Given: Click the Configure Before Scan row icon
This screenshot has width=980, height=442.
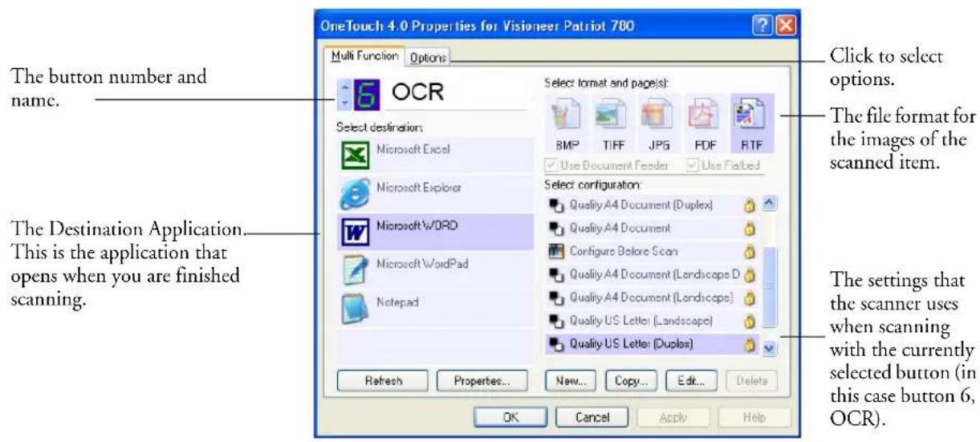Looking at the screenshot, I should tap(554, 253).
